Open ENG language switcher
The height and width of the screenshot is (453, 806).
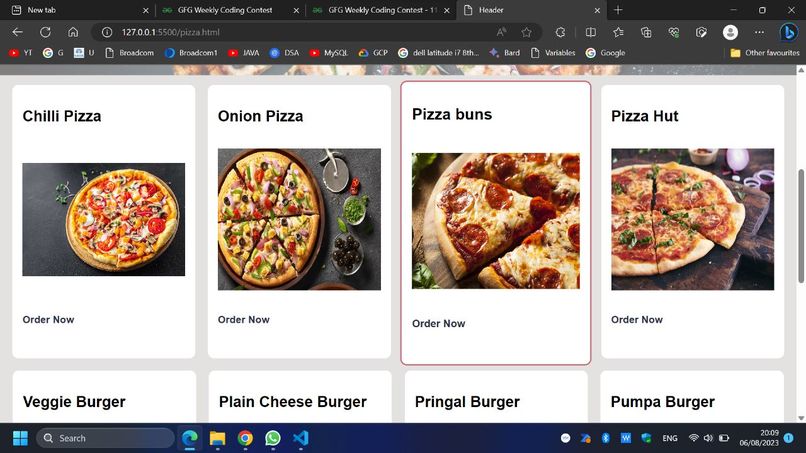(670, 438)
